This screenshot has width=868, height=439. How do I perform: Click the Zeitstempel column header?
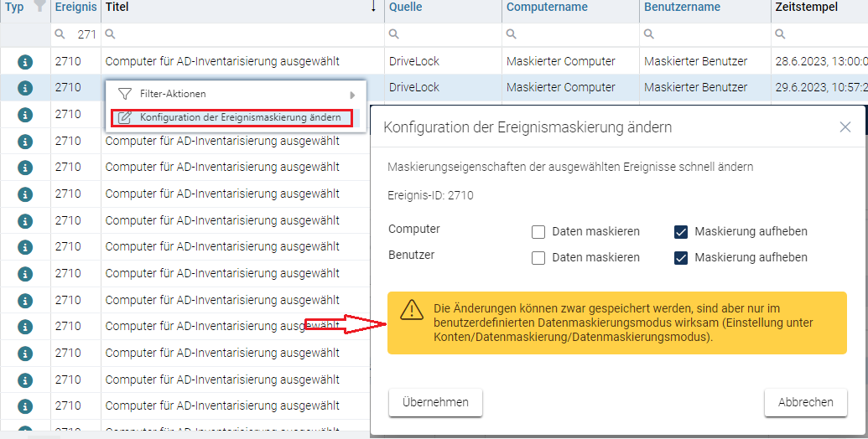tap(807, 8)
